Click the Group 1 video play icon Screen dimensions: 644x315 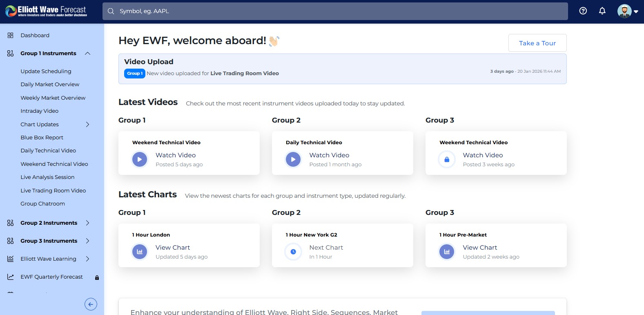[x=140, y=159]
